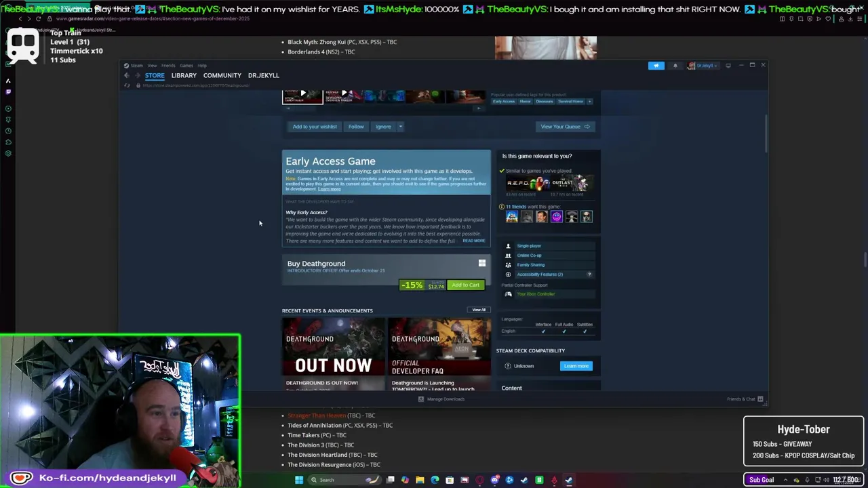Viewport: 868px width, 488px height.
Task: Open the first friend's avatar
Action: pyautogui.click(x=512, y=217)
